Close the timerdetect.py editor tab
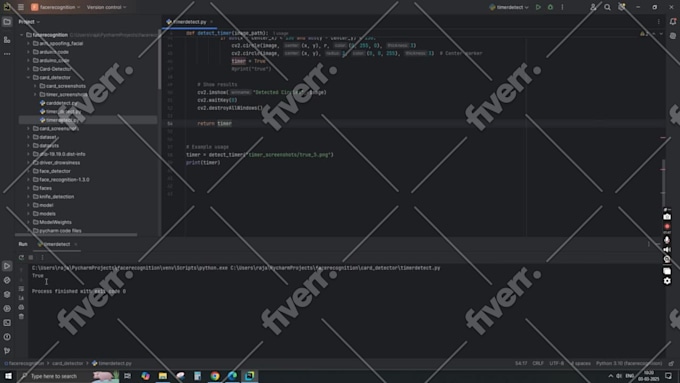 click(x=212, y=22)
